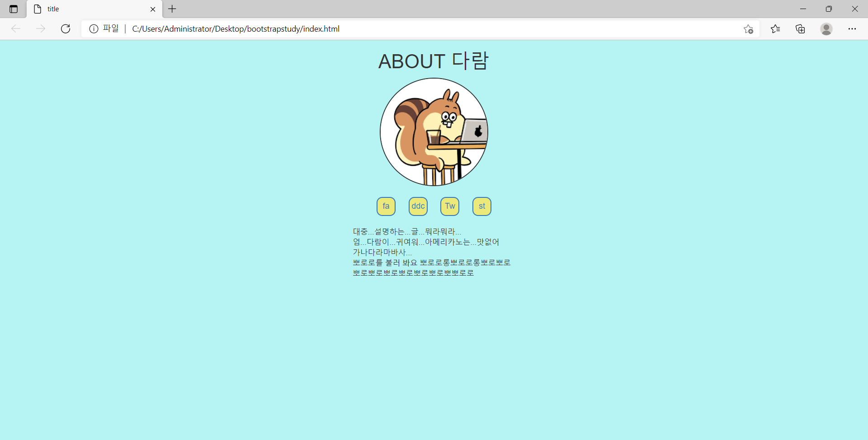868x440 pixels.
Task: Open site info icon beside 파일
Action: tap(94, 29)
